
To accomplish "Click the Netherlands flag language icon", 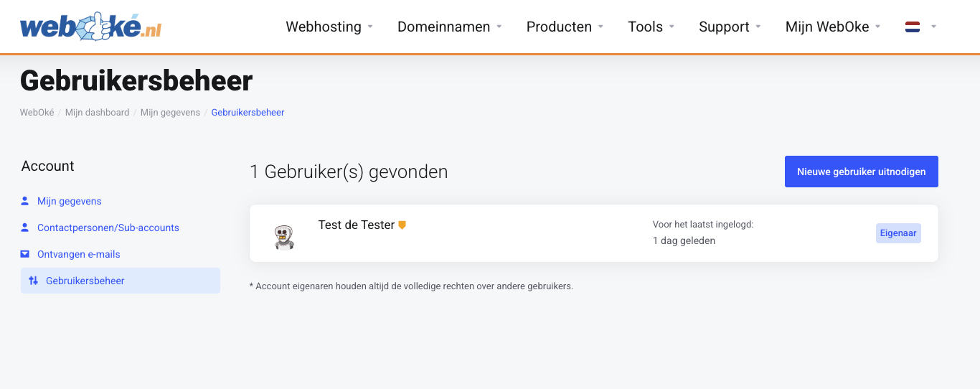I will tap(913, 27).
